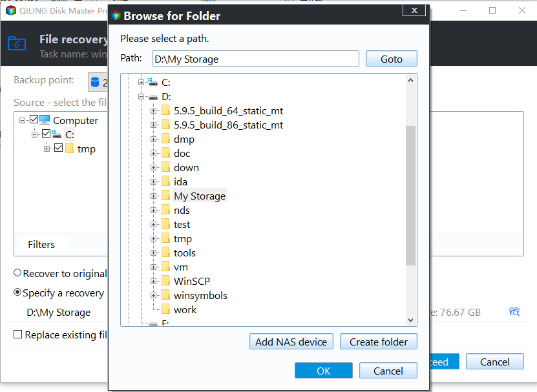Click Cancel in the File recovery window
Screen dimensions: 537x392
click(x=495, y=362)
